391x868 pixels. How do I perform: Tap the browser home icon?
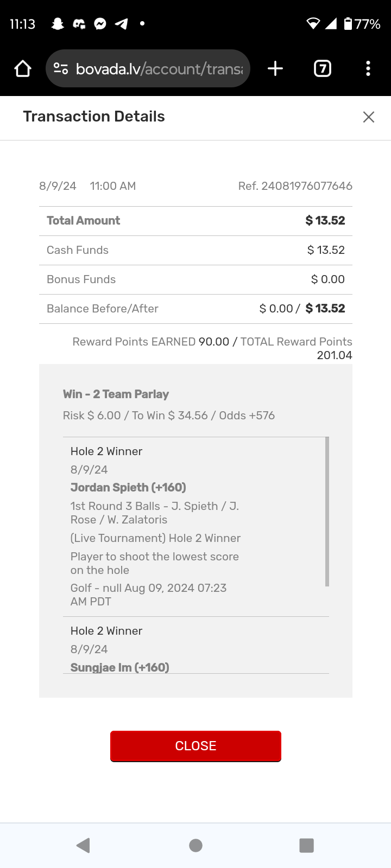point(23,69)
